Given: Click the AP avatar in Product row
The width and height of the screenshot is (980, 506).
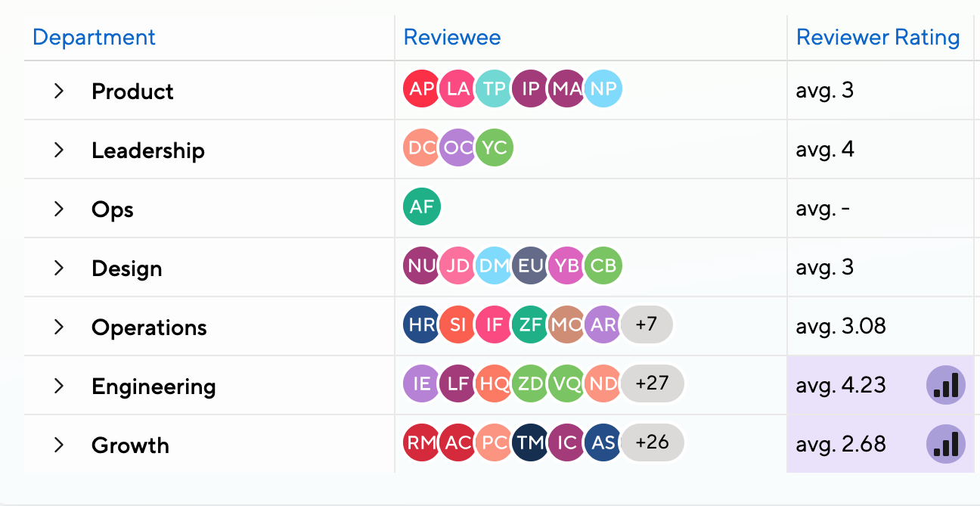Looking at the screenshot, I should pos(420,90).
